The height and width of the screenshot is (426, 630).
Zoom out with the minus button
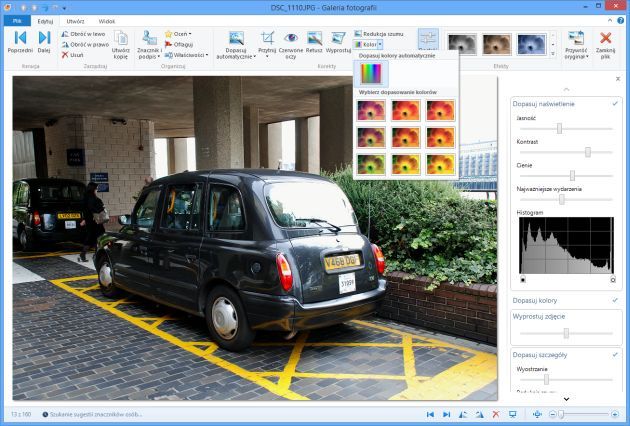[x=553, y=414]
